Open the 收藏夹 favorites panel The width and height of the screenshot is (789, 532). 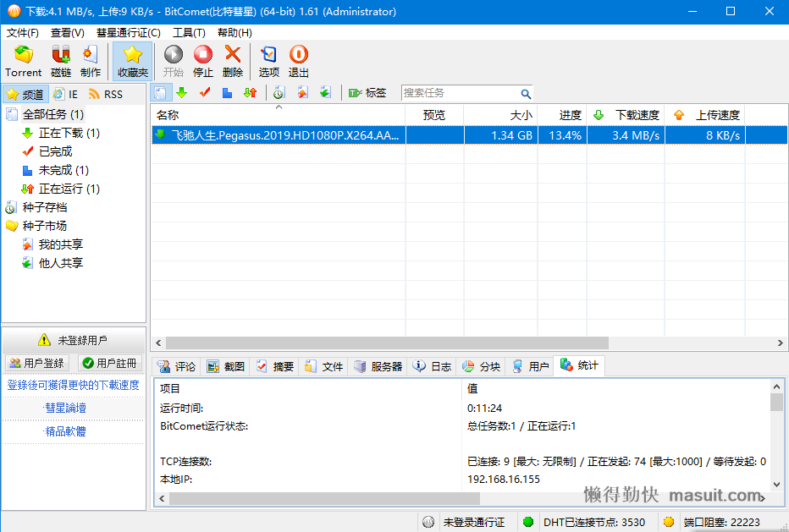pos(131,59)
